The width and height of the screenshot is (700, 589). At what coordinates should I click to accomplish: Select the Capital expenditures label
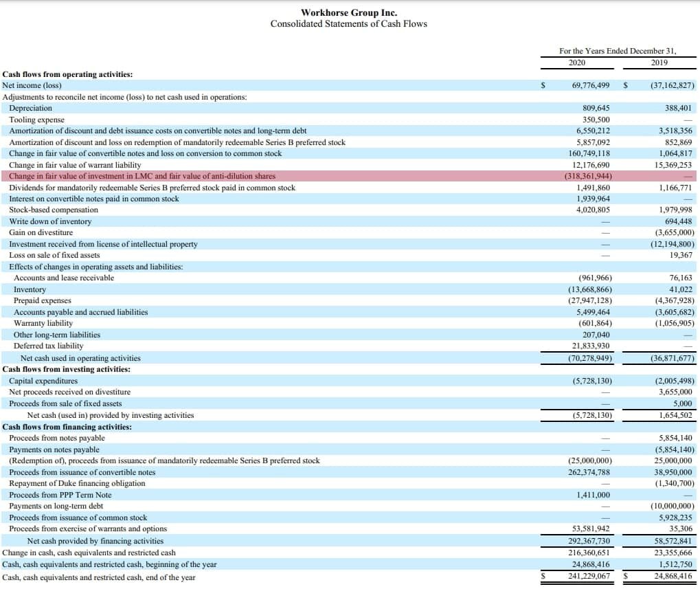[x=43, y=381]
